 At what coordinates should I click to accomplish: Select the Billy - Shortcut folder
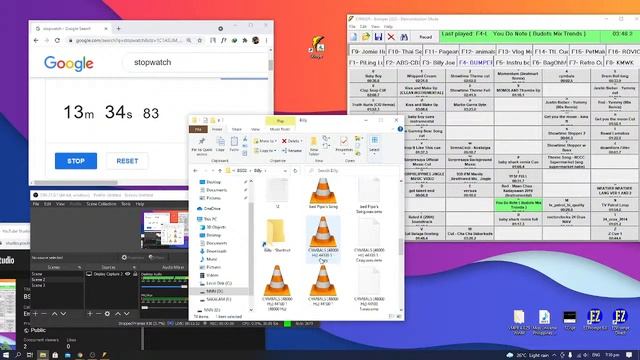[277, 236]
